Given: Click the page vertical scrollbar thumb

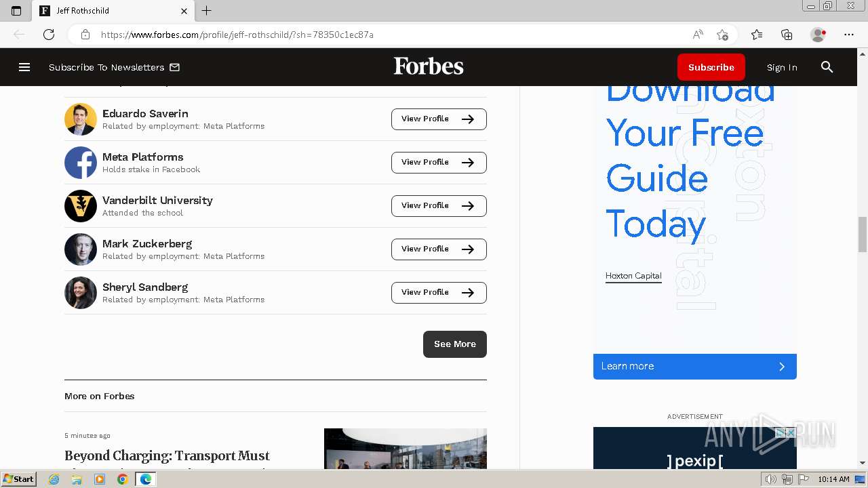Looking at the screenshot, I should coord(863,235).
